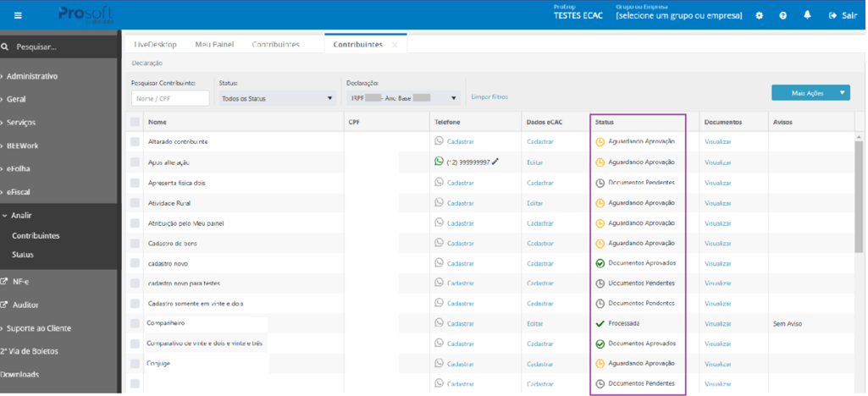This screenshot has height=396, width=868.
Task: Click Editar eCAC link for Apos alteração
Action: click(534, 162)
